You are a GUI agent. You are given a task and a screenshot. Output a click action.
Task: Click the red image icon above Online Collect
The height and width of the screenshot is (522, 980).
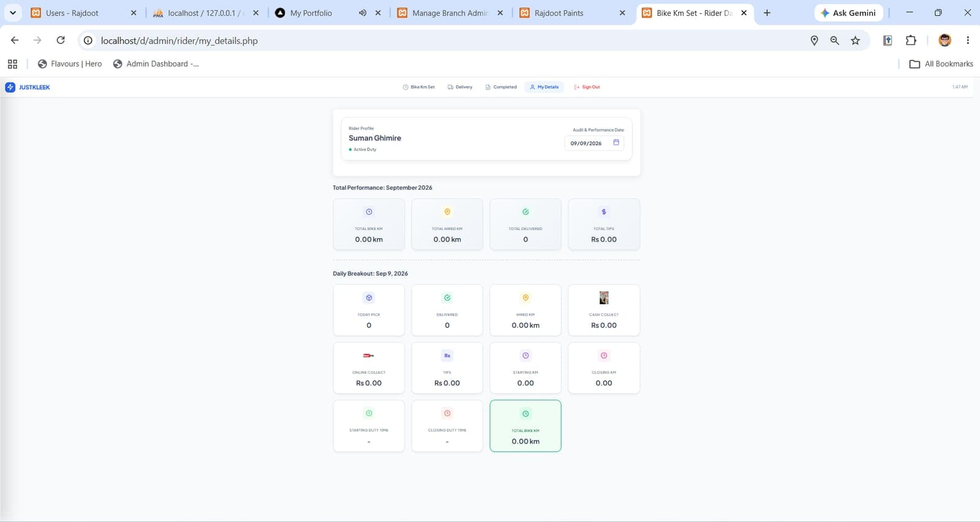tap(369, 356)
